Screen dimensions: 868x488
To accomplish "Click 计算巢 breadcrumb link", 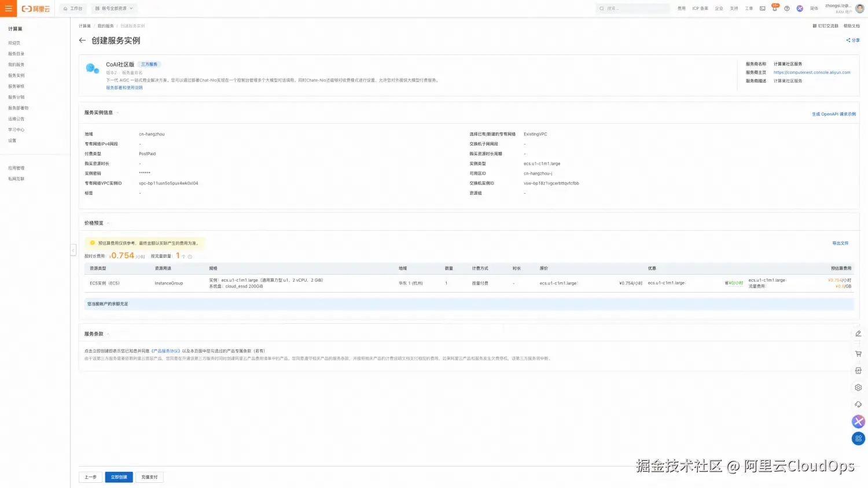I will point(84,26).
